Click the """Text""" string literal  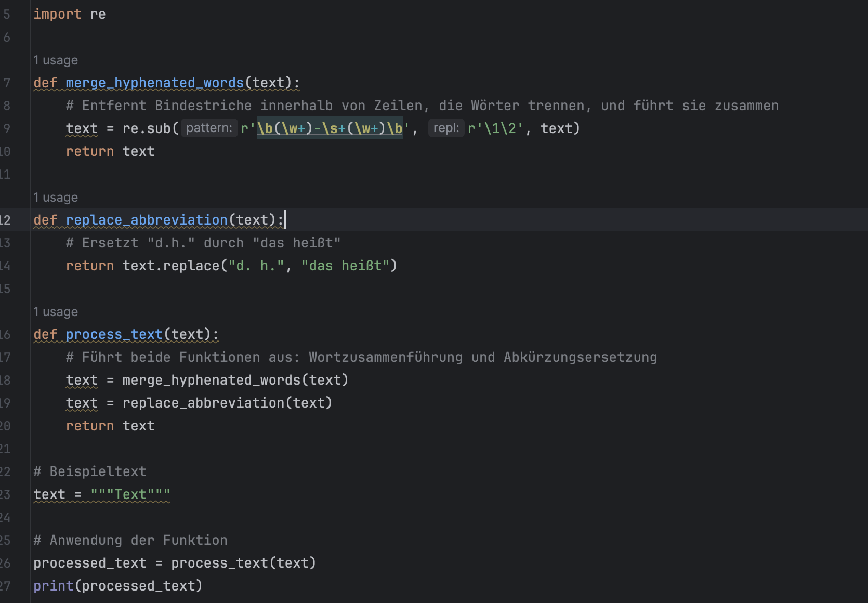tap(129, 494)
